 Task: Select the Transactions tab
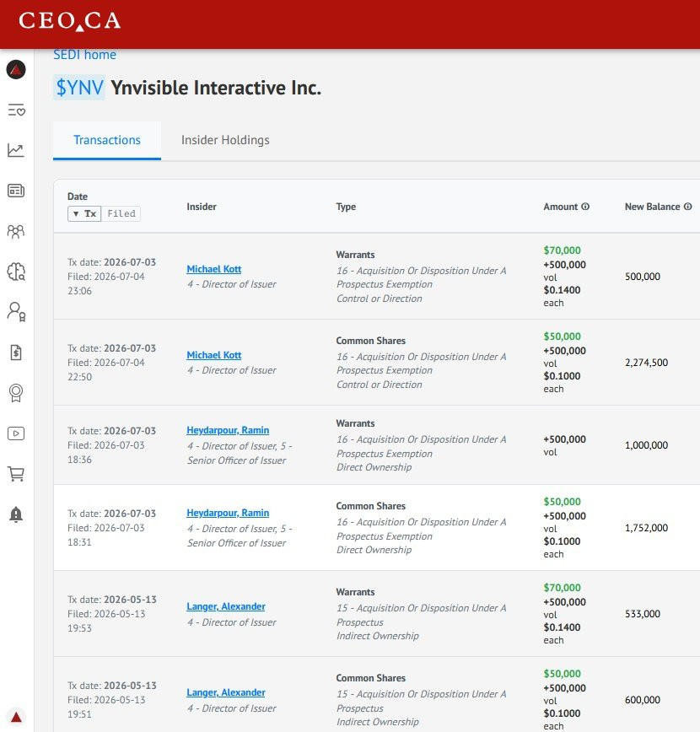[x=107, y=140]
